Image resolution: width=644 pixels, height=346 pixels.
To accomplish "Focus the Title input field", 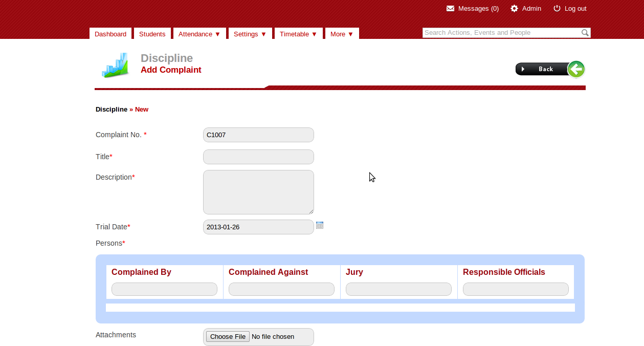I will (x=258, y=157).
